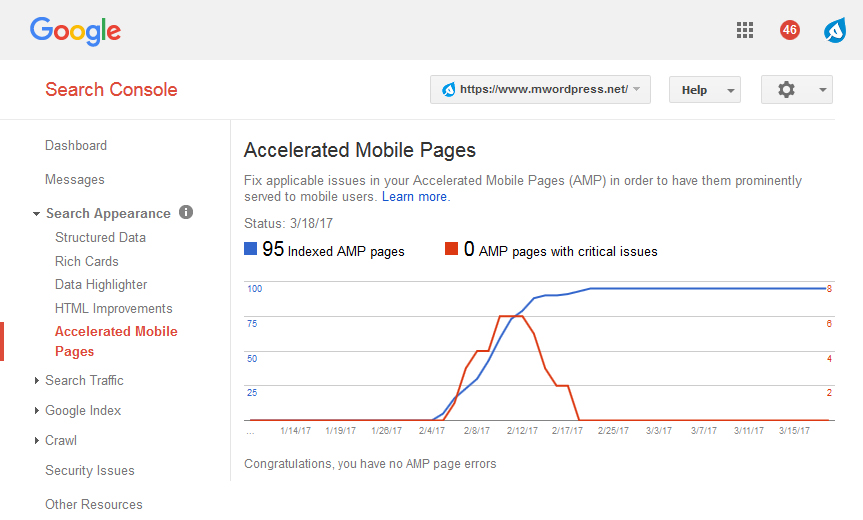Click the 2/12/17 date on the chart axis
This screenshot has width=863, height=520.
tap(522, 430)
